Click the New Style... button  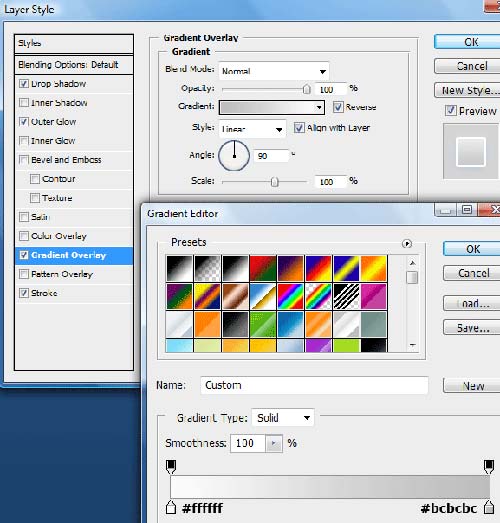point(468,90)
